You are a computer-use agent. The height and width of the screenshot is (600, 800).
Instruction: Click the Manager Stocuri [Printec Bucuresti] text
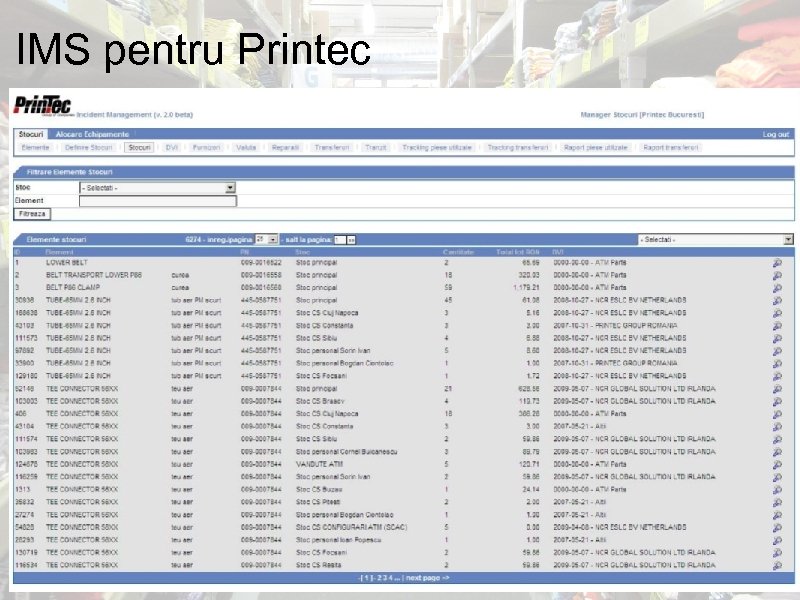point(642,115)
